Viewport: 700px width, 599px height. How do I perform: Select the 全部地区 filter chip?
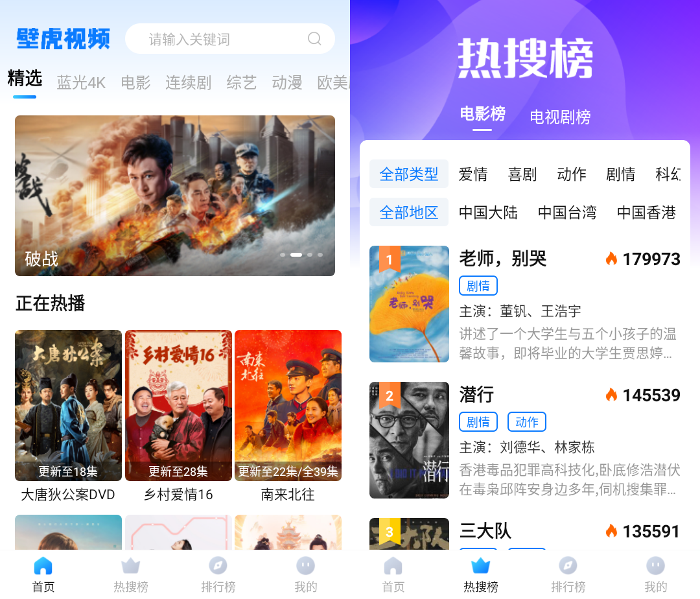coord(409,212)
